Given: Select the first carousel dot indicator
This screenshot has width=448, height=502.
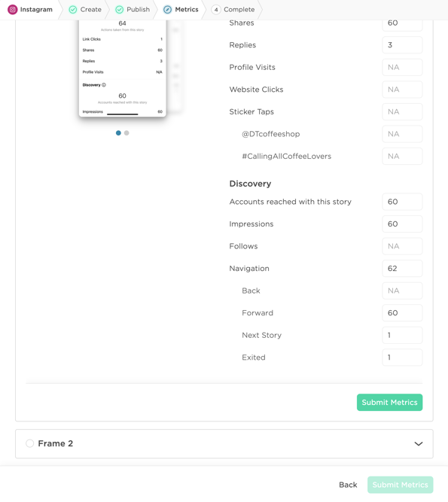Looking at the screenshot, I should click(118, 133).
